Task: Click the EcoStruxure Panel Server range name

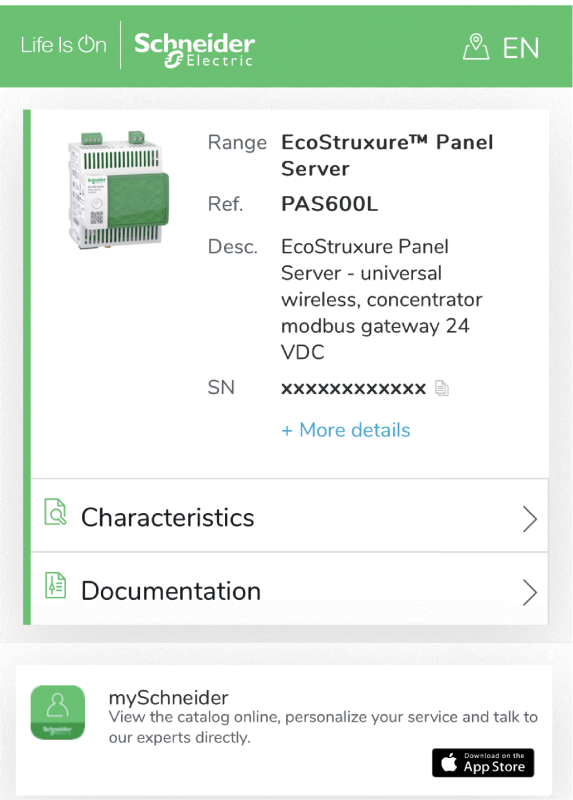Action: pyautogui.click(x=387, y=155)
